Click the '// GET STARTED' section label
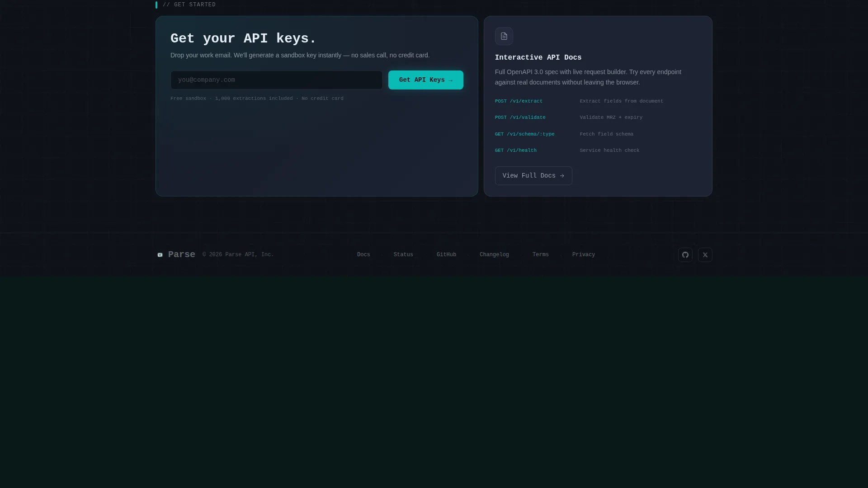 click(189, 5)
